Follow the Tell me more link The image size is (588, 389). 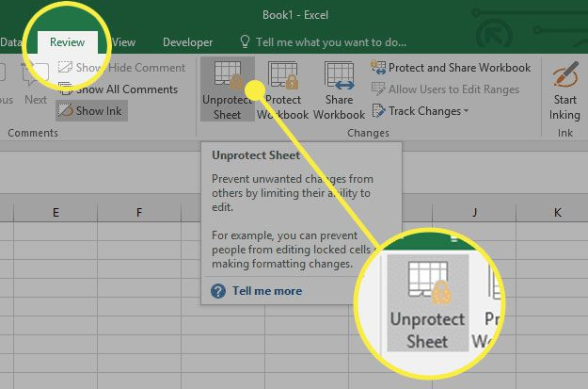click(267, 291)
